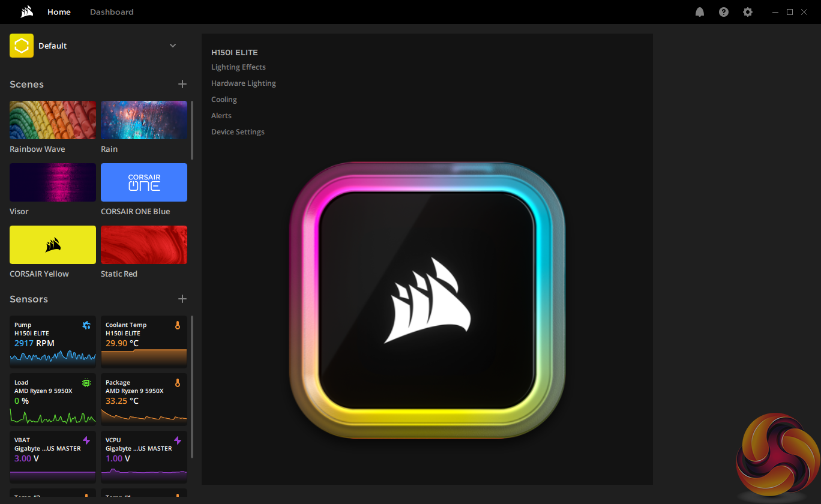Image resolution: width=821 pixels, height=504 pixels.
Task: Click the thermometer icon on the Package card
Action: click(178, 383)
